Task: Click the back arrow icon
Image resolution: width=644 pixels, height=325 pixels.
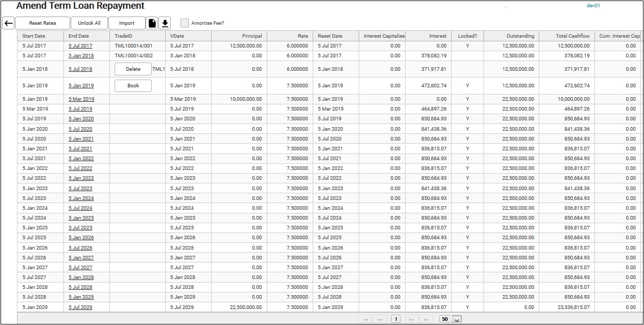Action: (x=8, y=23)
